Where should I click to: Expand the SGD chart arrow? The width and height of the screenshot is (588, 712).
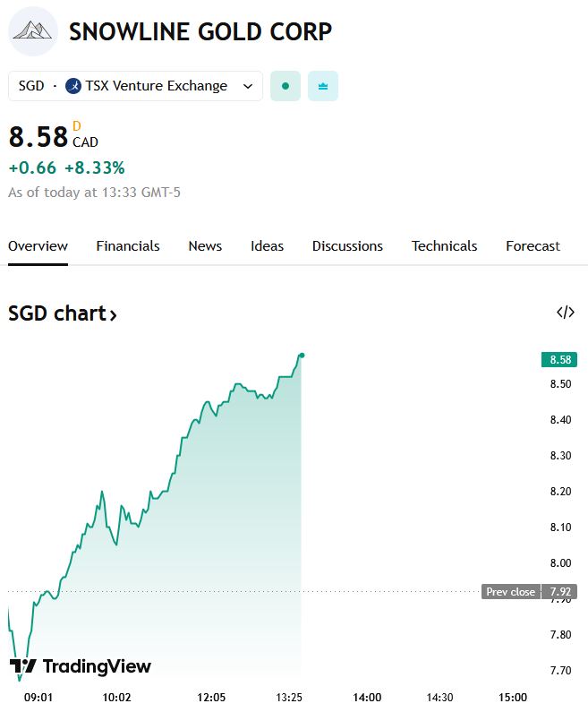114,314
